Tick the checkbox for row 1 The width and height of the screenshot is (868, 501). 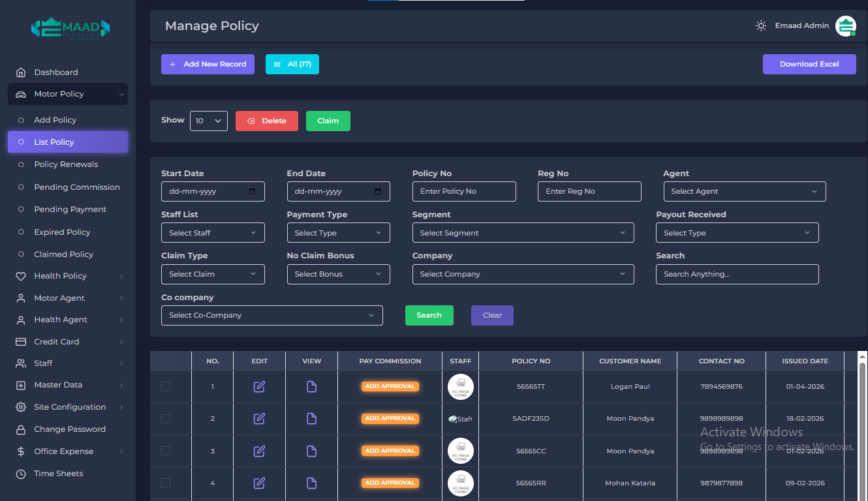point(165,387)
